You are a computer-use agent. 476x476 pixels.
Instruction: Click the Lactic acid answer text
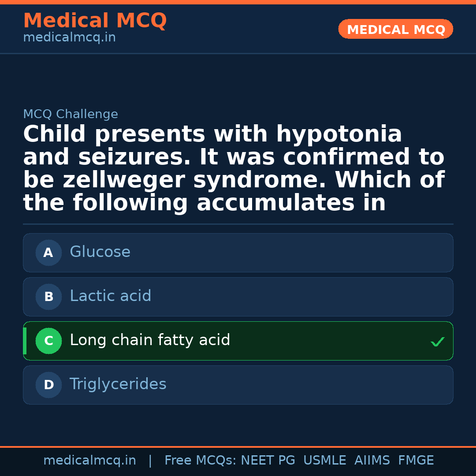(x=111, y=296)
